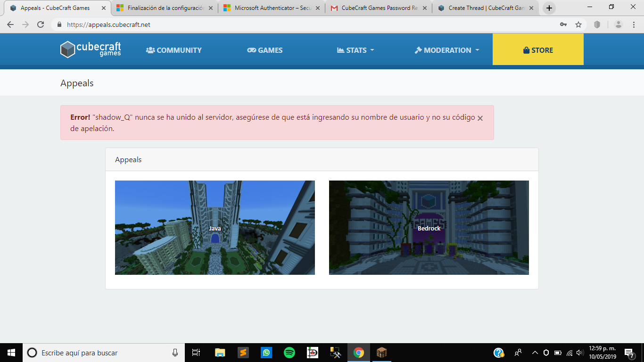Click the Cortana search box

click(x=104, y=353)
